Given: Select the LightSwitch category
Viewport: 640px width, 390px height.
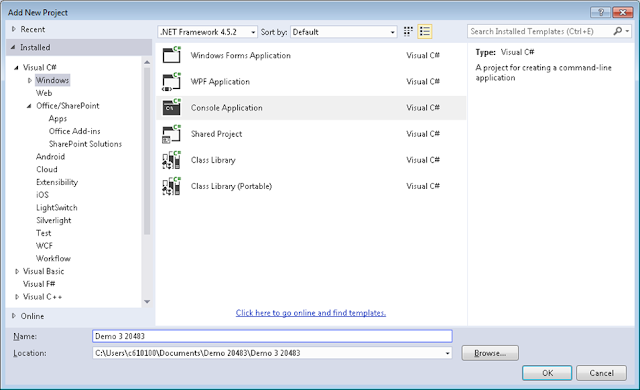Looking at the screenshot, I should click(x=57, y=208).
